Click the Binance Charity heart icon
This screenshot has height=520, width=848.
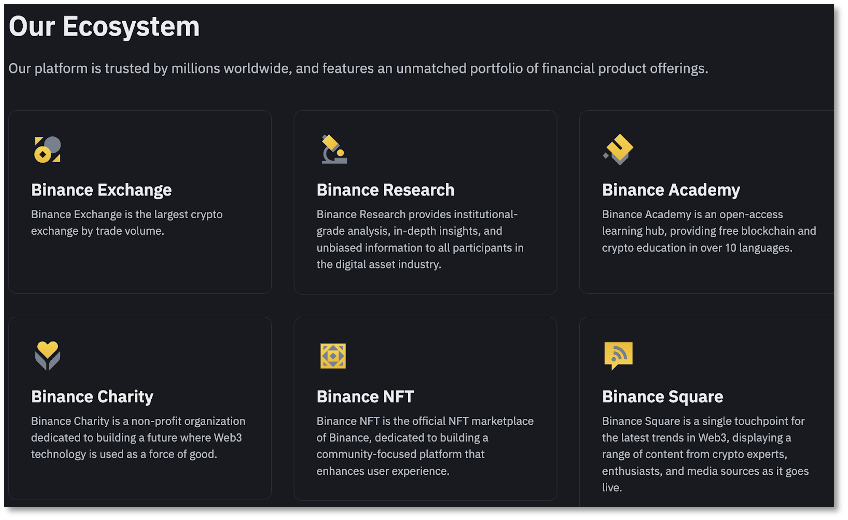(x=47, y=355)
